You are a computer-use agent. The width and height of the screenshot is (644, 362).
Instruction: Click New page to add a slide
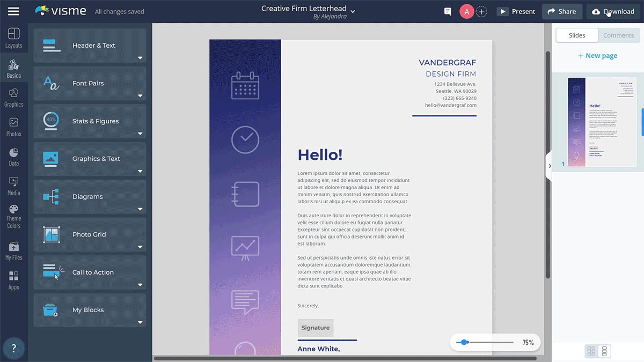click(597, 55)
